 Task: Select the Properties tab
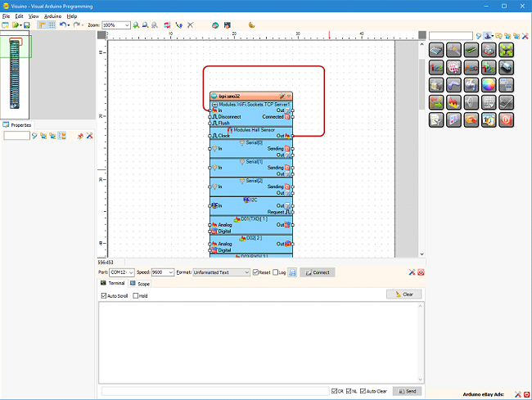pos(17,125)
